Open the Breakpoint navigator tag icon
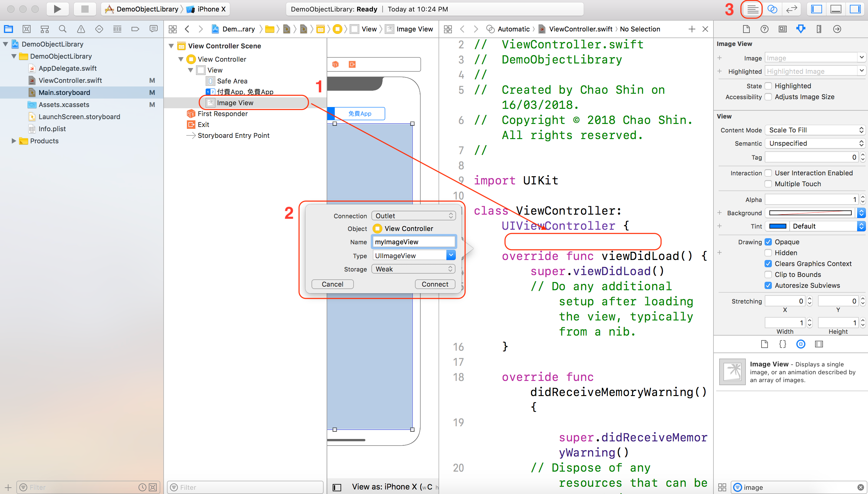This screenshot has height=494, width=868. click(135, 29)
